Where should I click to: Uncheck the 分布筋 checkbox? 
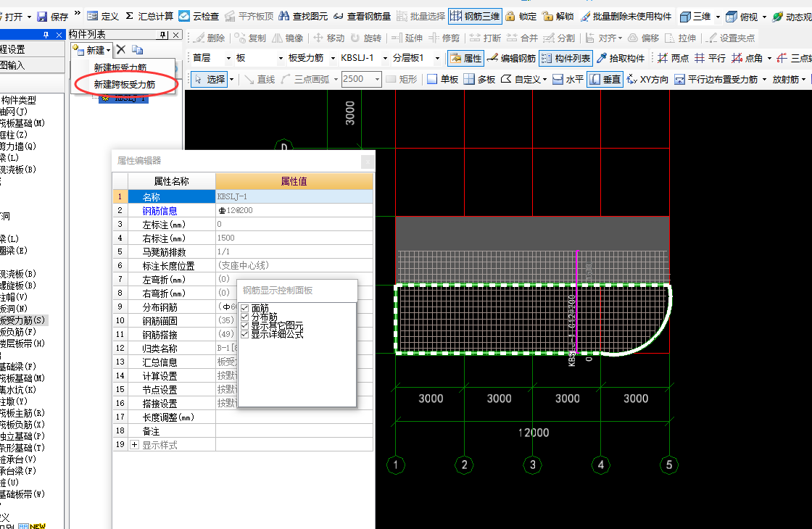[245, 317]
